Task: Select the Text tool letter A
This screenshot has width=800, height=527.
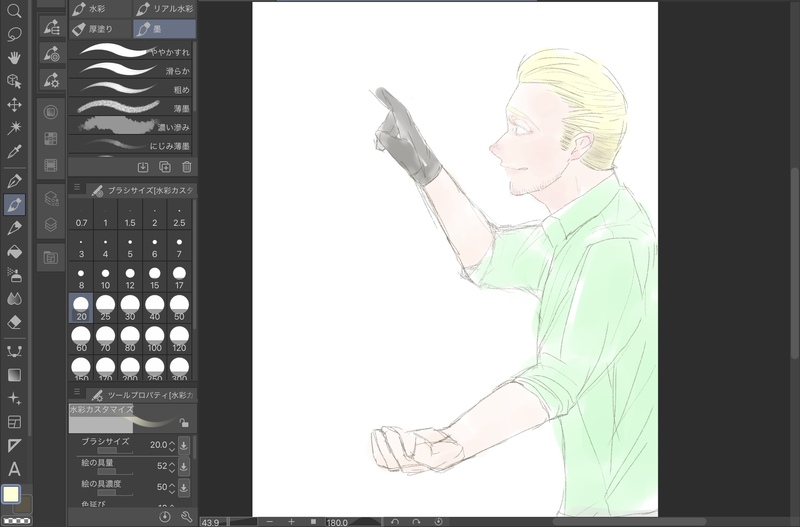Action: [14, 469]
